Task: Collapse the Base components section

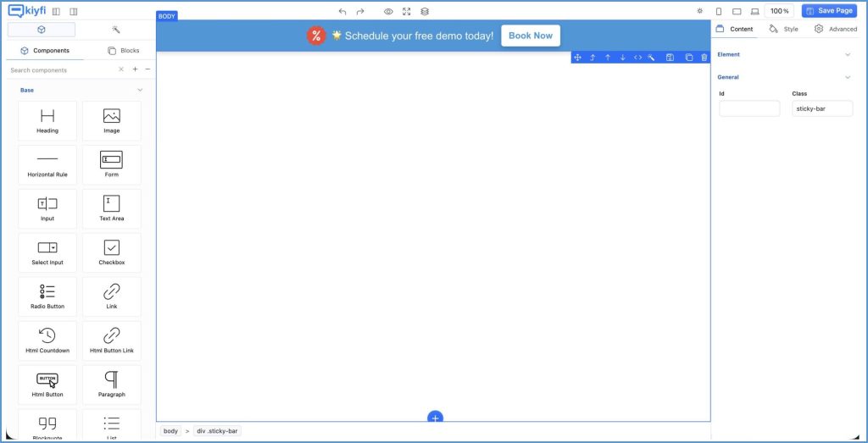Action: pyautogui.click(x=140, y=90)
